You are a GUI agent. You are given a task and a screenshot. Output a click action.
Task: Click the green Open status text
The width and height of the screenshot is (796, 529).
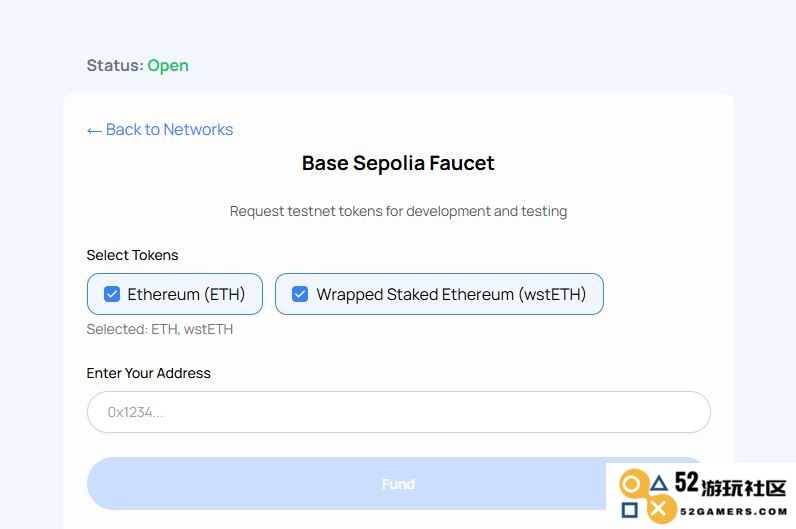point(168,65)
